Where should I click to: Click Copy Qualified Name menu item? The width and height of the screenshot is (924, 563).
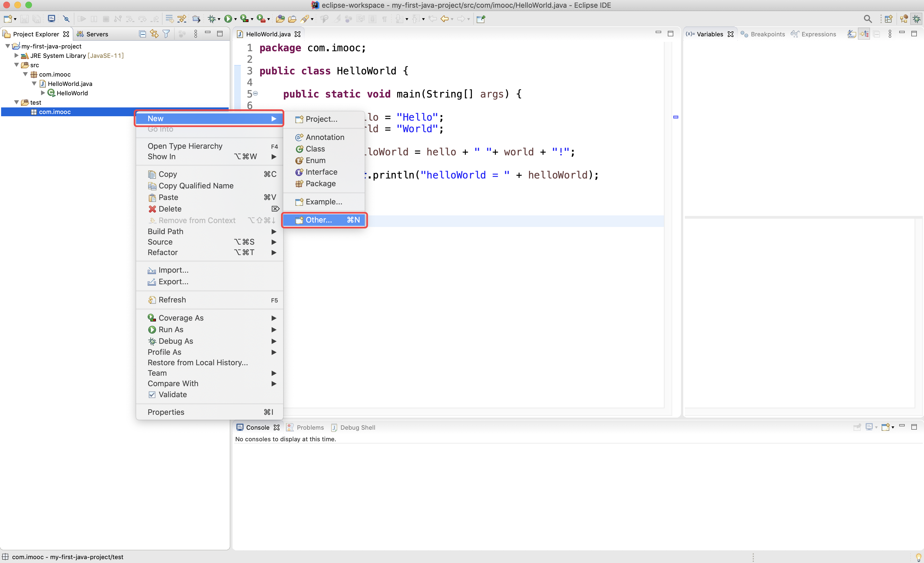(209, 186)
